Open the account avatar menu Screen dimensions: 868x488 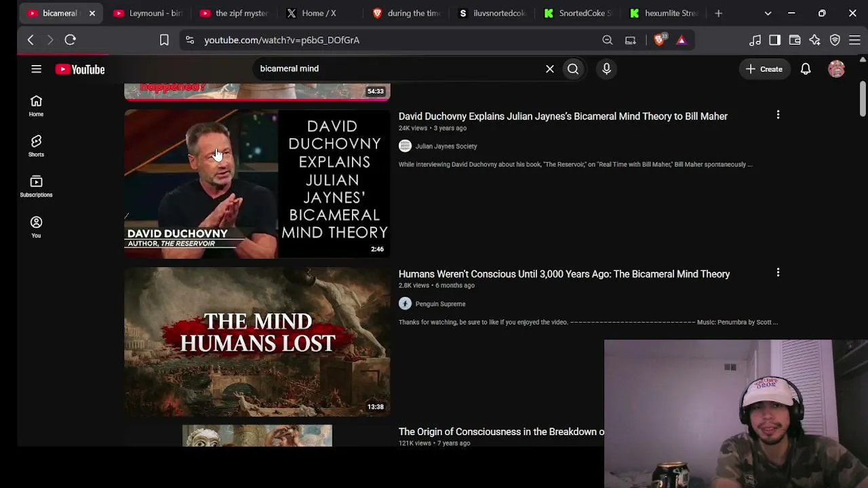tap(836, 69)
